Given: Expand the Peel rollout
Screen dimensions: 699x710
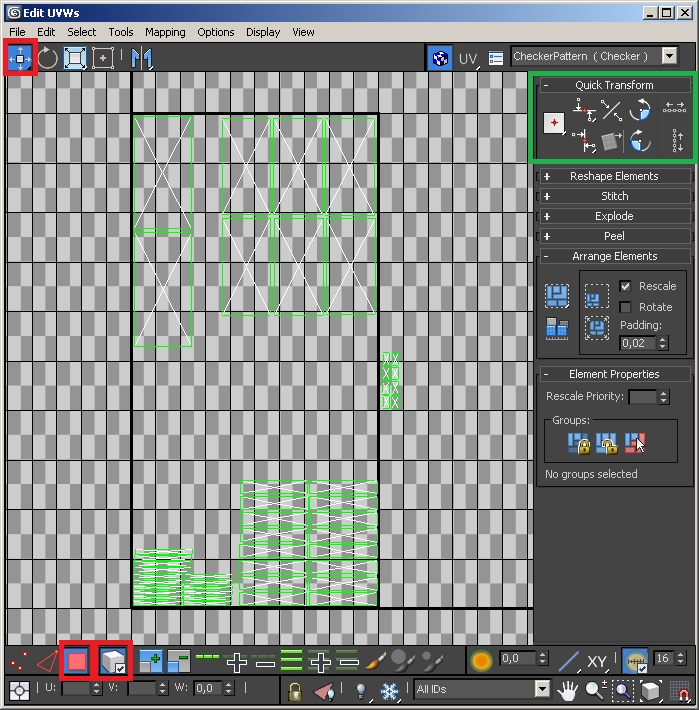Looking at the screenshot, I should tap(613, 236).
